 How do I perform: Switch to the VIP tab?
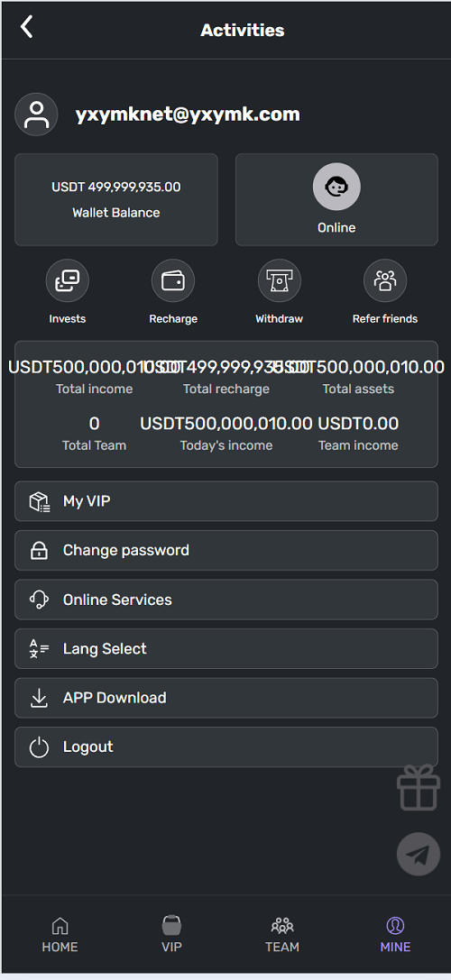171,935
